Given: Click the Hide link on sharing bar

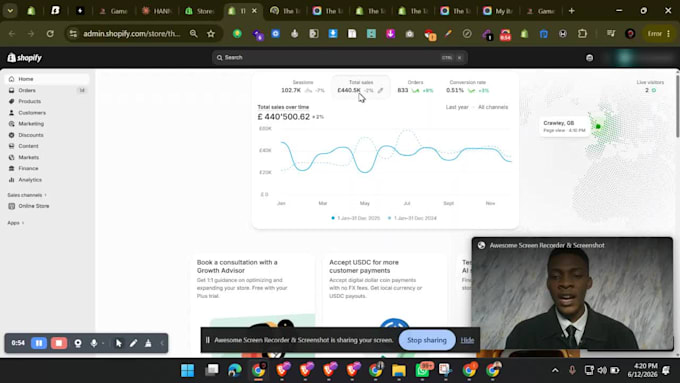Looking at the screenshot, I should [467, 340].
